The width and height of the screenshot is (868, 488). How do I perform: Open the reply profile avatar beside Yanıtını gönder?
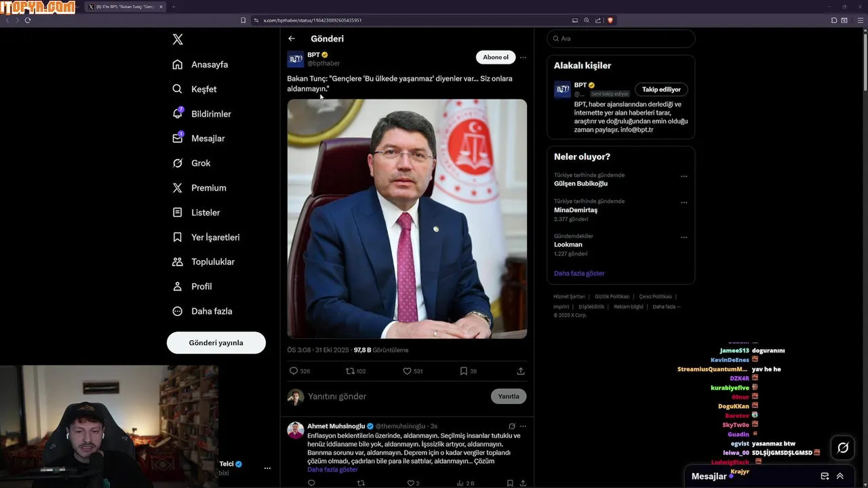pos(296,397)
